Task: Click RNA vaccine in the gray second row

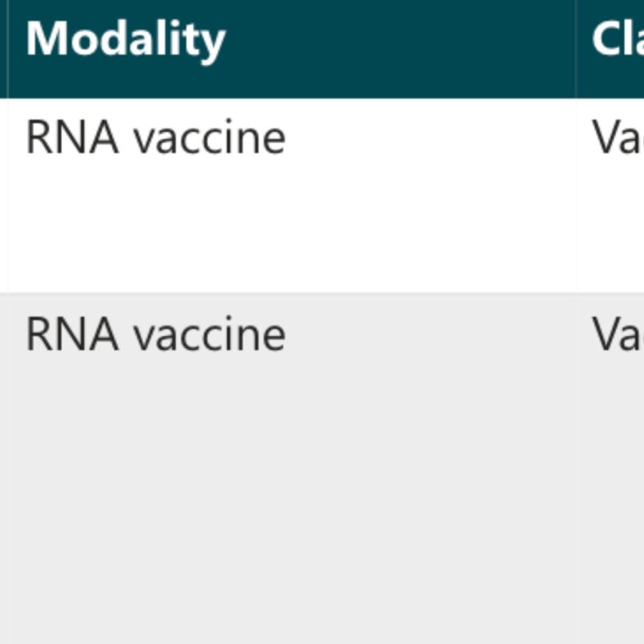Action: pos(155,334)
